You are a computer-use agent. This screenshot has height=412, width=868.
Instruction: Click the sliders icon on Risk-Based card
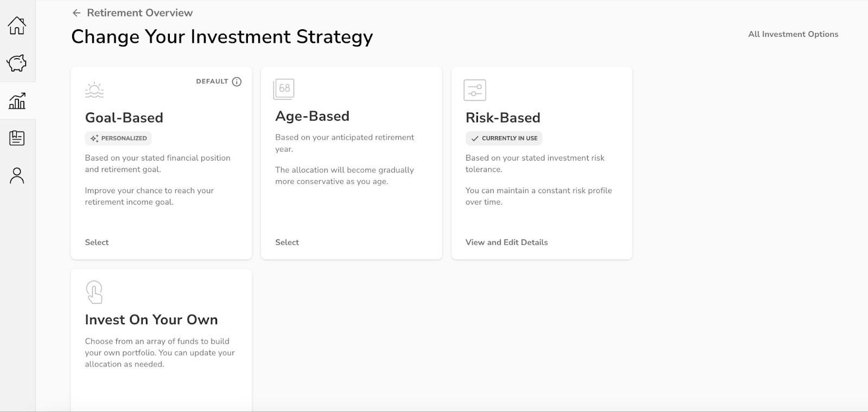(475, 90)
